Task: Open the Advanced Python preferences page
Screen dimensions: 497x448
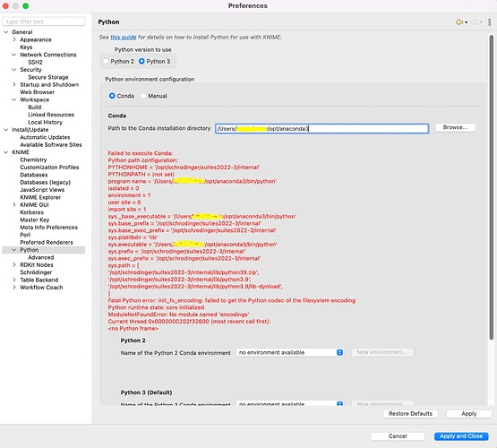Action: coord(41,257)
